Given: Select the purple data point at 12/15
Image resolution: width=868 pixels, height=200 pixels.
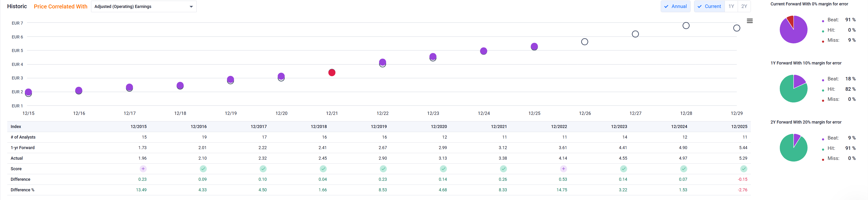Looking at the screenshot, I should point(29,92).
